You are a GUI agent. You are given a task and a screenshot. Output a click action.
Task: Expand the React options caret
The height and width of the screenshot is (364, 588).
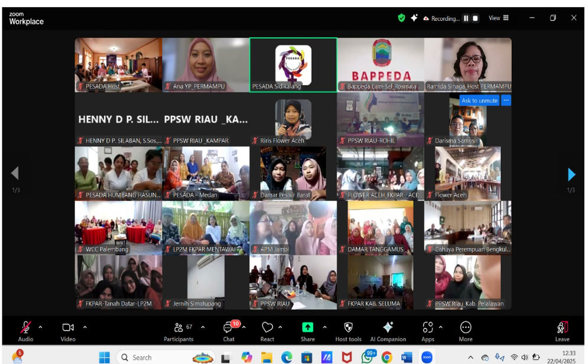(280, 327)
